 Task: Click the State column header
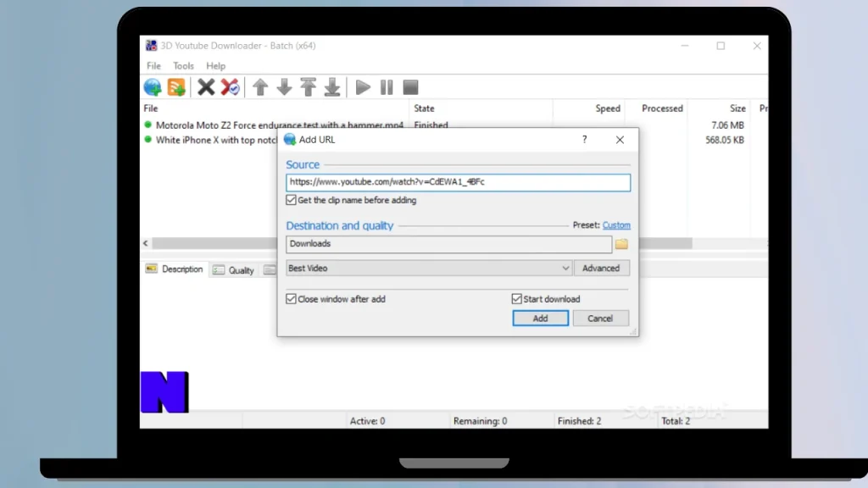(x=481, y=108)
